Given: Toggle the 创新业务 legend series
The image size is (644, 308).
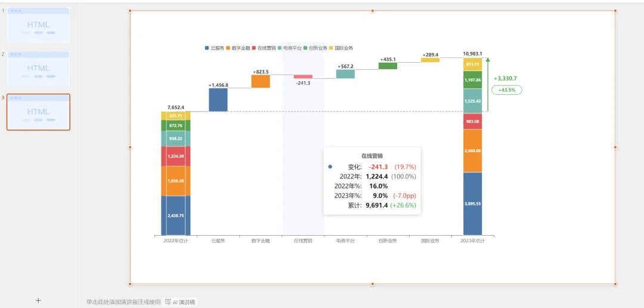Looking at the screenshot, I should pos(315,48).
